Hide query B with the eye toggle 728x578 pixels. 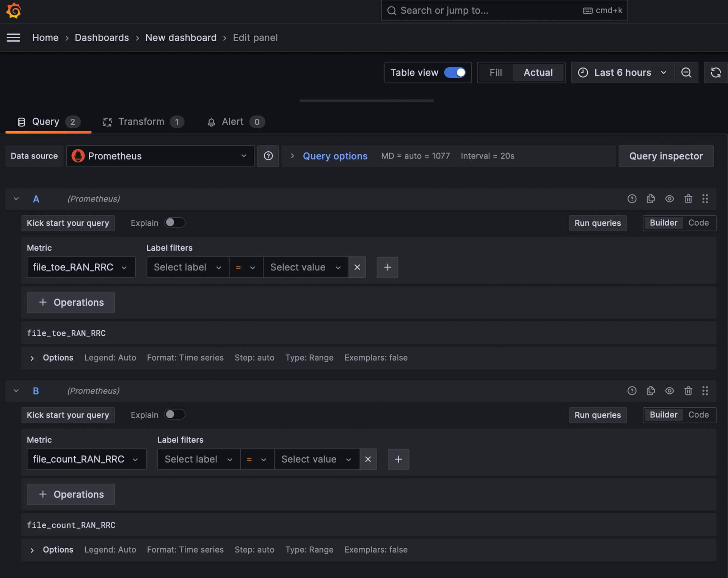point(669,391)
